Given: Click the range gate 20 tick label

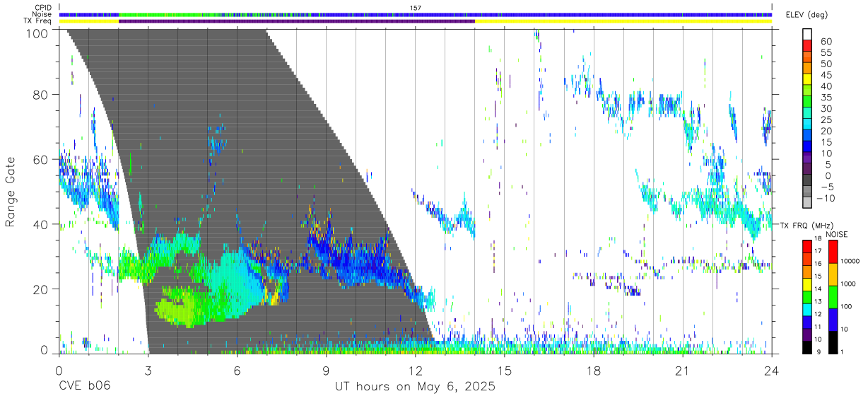Looking at the screenshot, I should (x=41, y=289).
